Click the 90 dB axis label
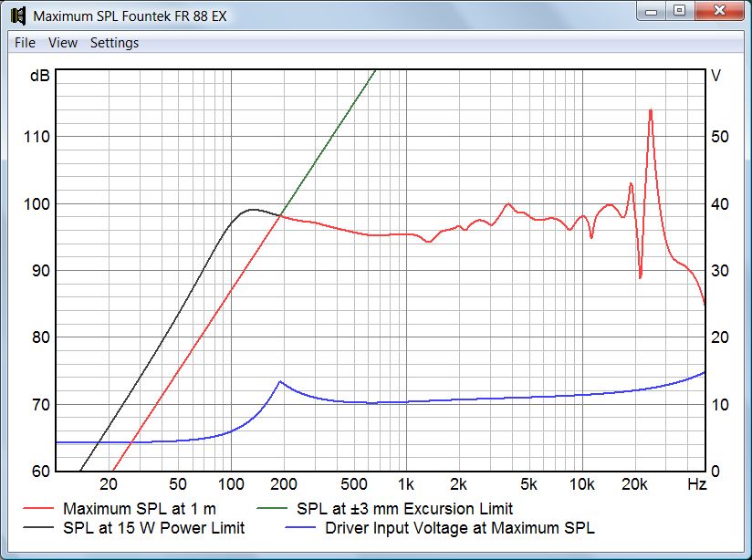 [x=41, y=270]
